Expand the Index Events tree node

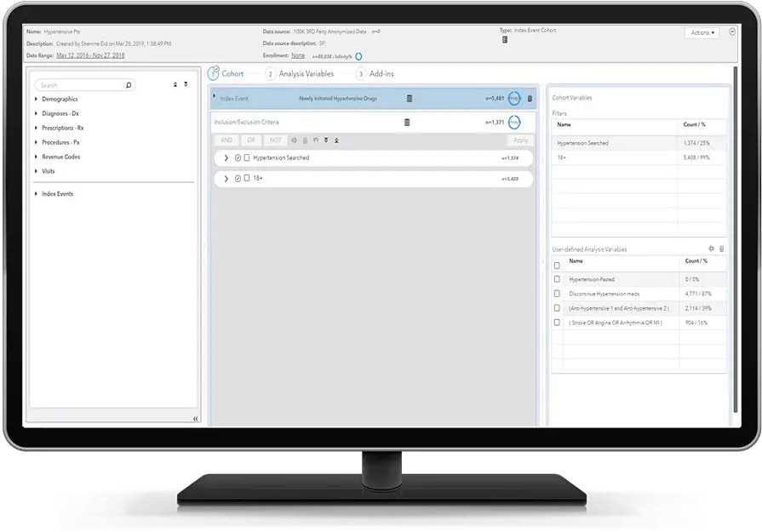[x=36, y=194]
